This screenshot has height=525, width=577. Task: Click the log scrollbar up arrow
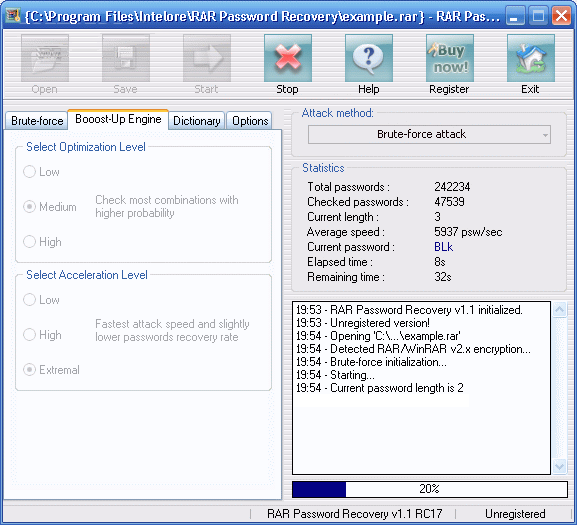(x=559, y=310)
